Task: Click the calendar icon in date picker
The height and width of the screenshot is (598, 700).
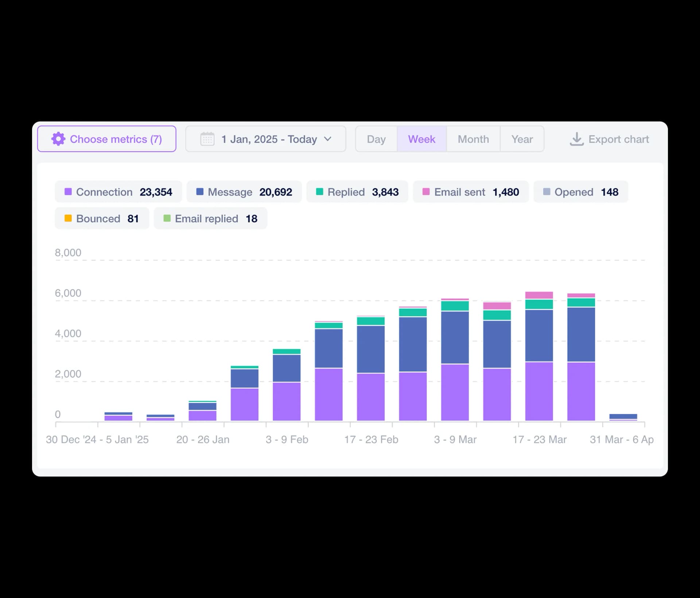Action: click(x=207, y=139)
